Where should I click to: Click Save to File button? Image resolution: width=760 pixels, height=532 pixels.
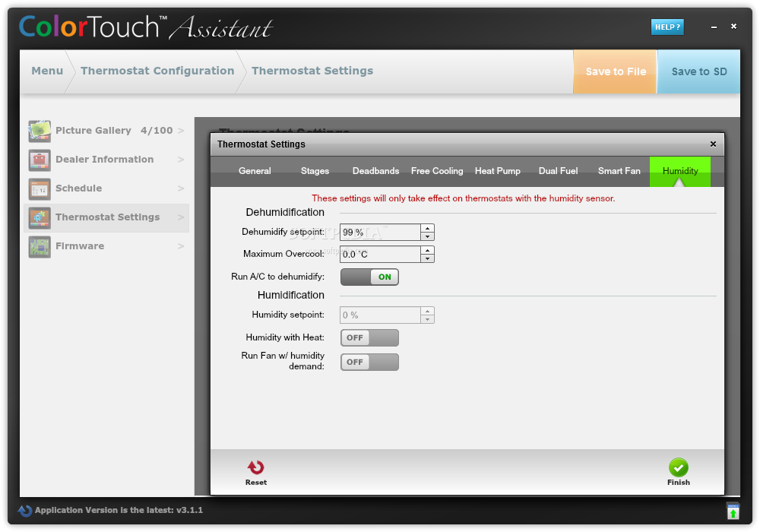615,71
